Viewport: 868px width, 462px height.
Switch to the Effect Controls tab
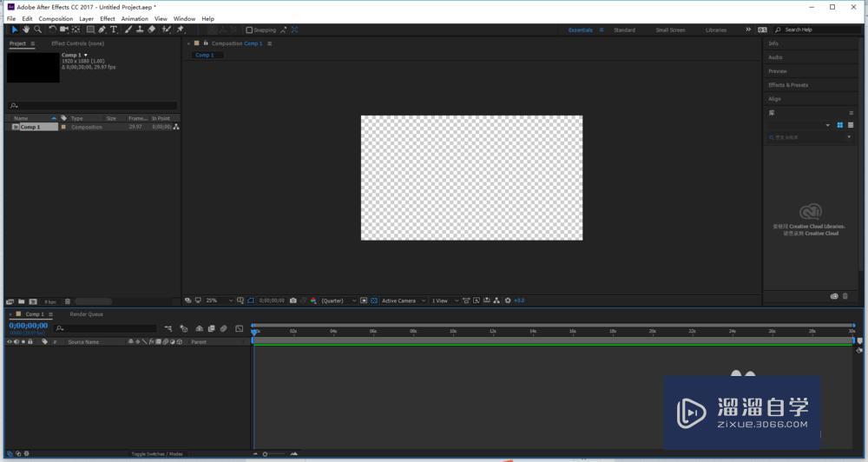tap(77, 43)
